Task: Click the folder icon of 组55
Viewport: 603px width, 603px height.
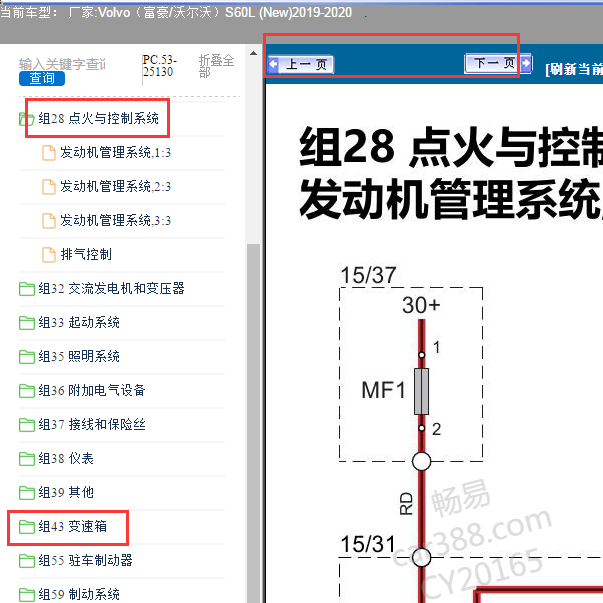Action: (x=27, y=561)
